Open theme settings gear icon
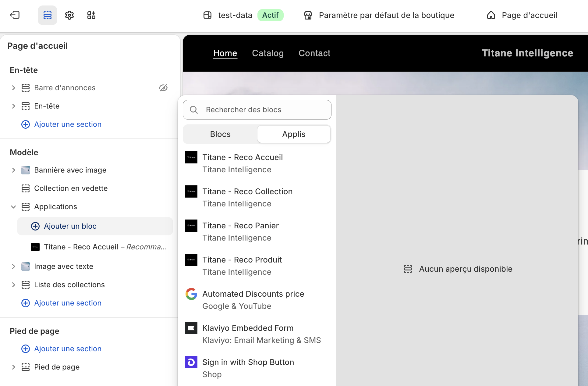Viewport: 588px width, 386px height. [69, 15]
